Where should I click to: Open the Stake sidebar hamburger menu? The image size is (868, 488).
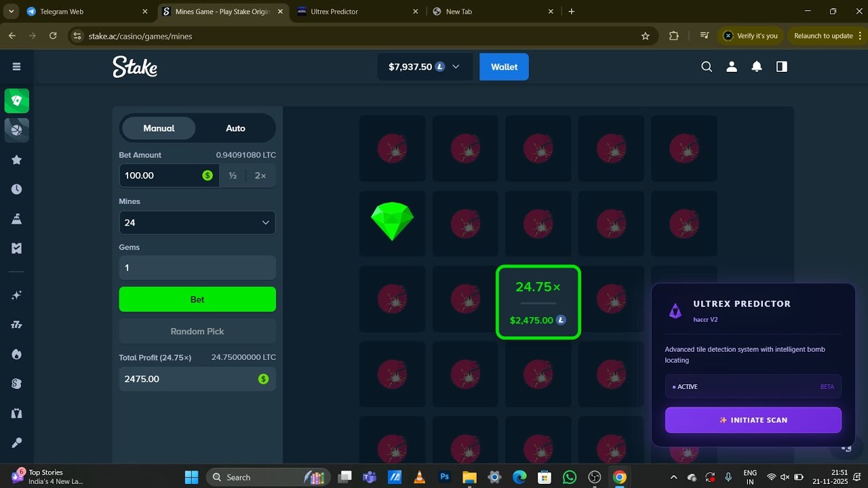point(16,66)
